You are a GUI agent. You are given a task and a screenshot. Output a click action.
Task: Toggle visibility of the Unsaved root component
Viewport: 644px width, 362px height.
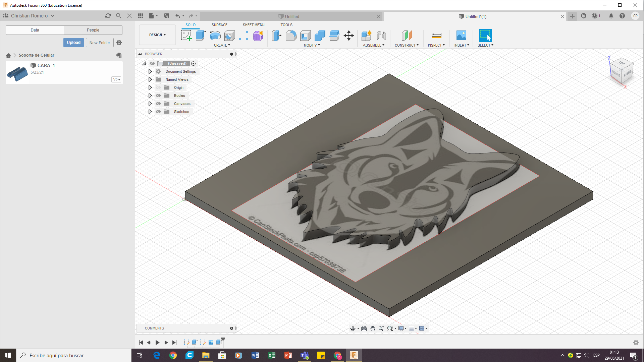pyautogui.click(x=152, y=63)
